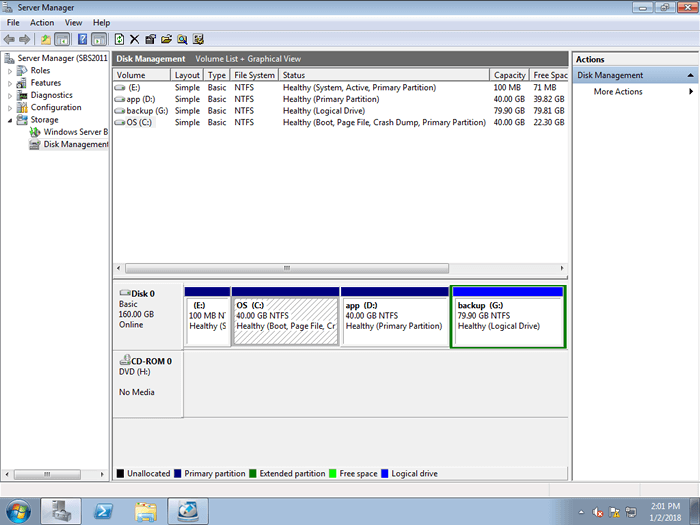Click right arrow of volume list scrollbar
The height and width of the screenshot is (525, 700).
coord(562,268)
